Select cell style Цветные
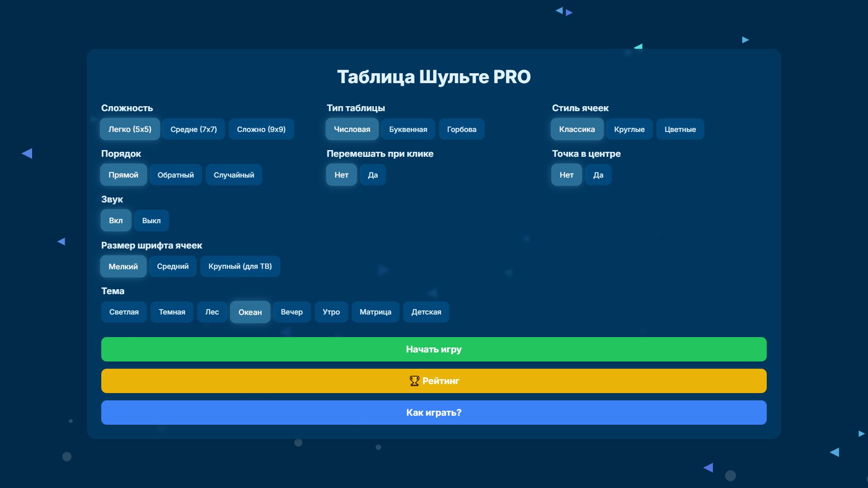 pos(680,129)
